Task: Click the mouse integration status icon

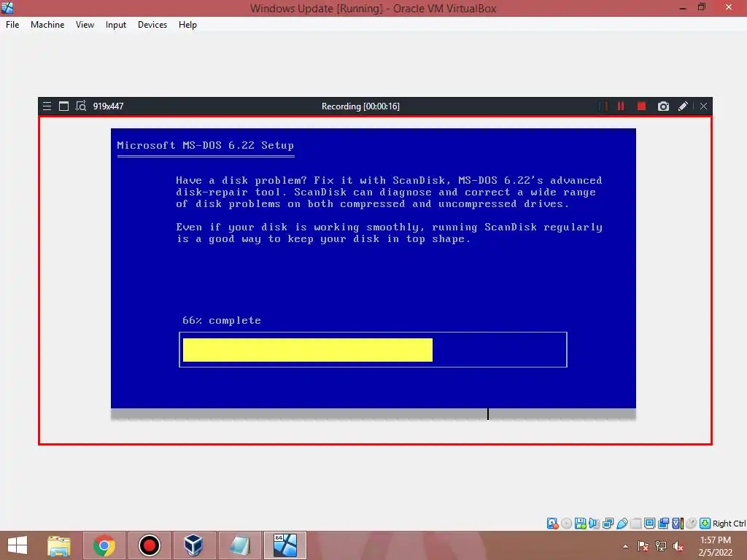Action: pos(692,524)
